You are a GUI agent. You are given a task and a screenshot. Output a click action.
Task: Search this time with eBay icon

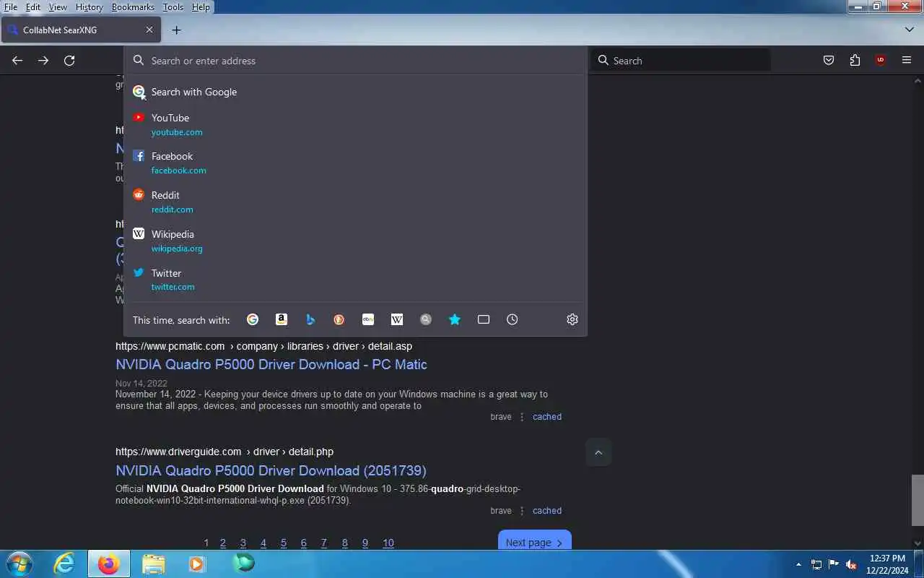point(368,319)
